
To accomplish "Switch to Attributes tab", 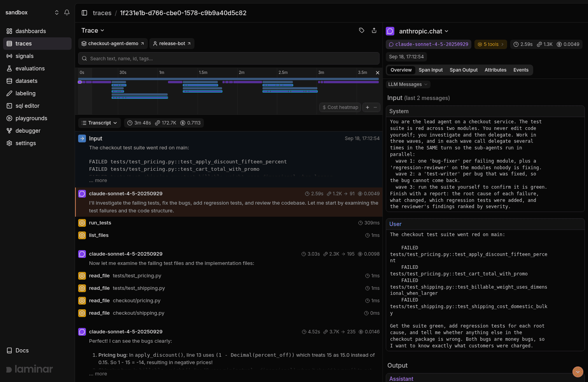I will 495,70.
